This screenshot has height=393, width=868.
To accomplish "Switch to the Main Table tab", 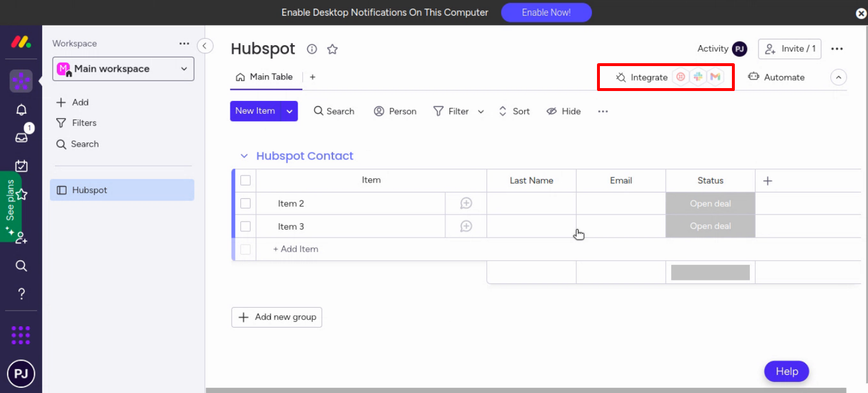I will click(265, 77).
